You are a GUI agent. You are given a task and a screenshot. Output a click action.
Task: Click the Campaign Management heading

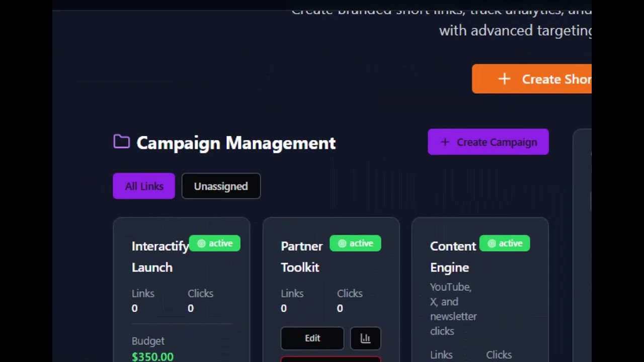tap(236, 143)
